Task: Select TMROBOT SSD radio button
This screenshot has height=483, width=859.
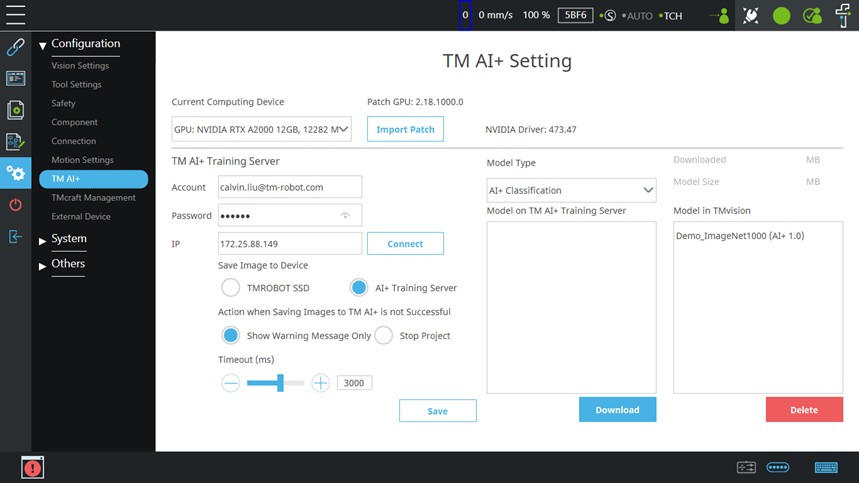Action: (231, 288)
